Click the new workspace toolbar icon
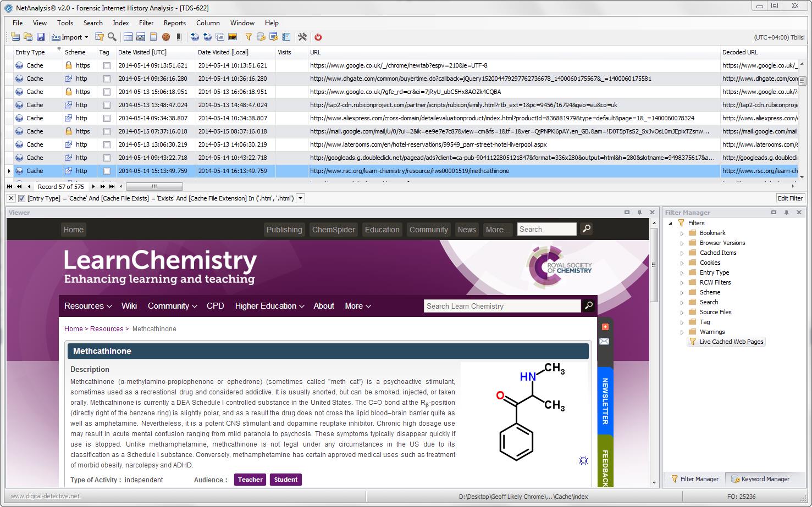Viewport: 812px width, 507px height. point(15,37)
